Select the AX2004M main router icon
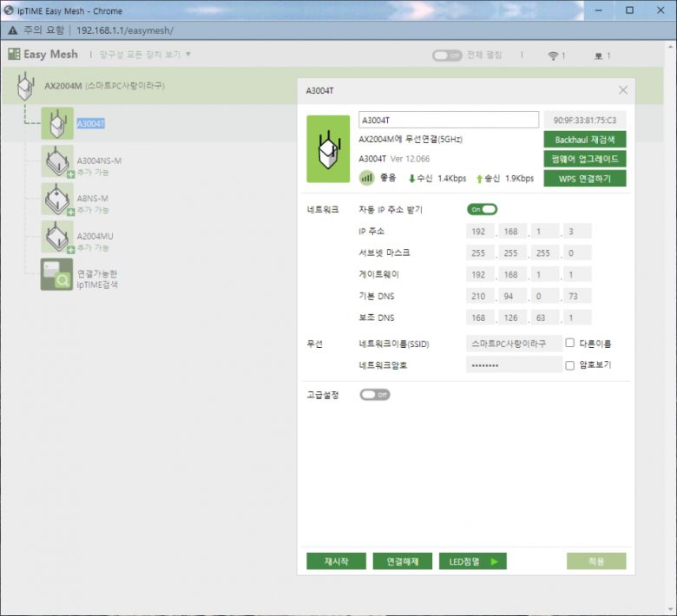Image resolution: width=677 pixels, height=616 pixels. (x=25, y=86)
